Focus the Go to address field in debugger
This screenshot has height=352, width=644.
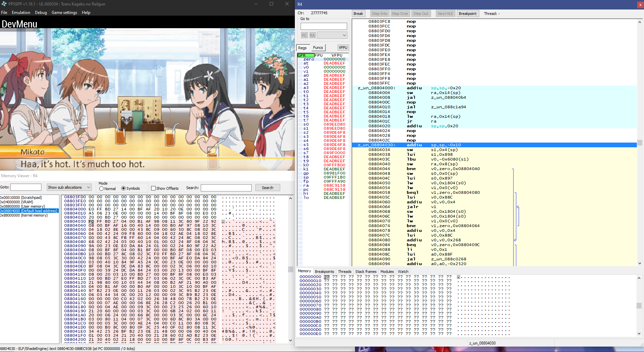(324, 26)
